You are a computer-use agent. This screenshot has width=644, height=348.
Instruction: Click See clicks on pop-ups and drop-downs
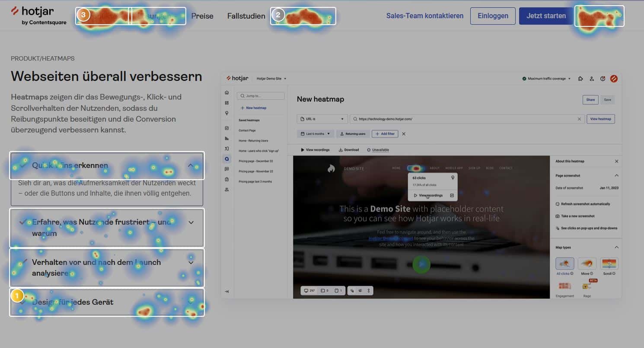tap(586, 228)
